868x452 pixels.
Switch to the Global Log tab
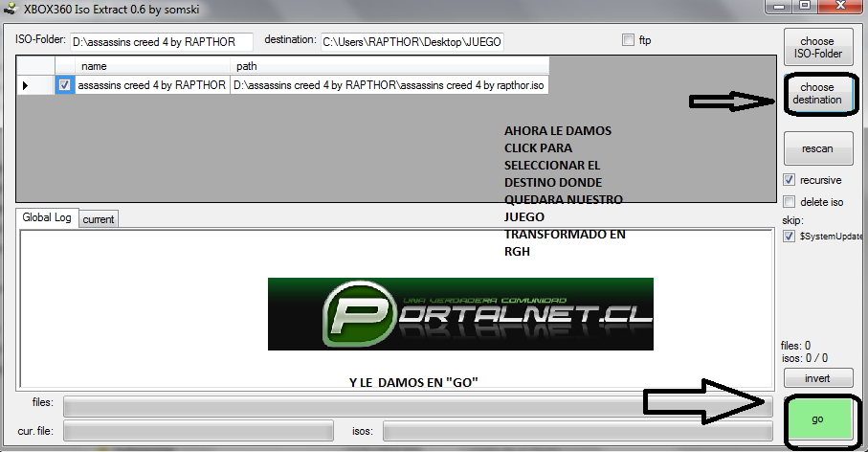[47, 217]
